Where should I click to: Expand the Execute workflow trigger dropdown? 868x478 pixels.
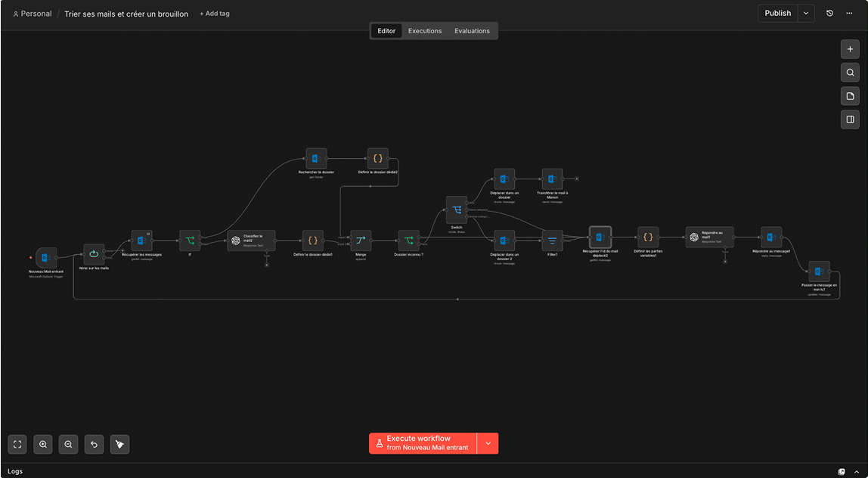488,443
